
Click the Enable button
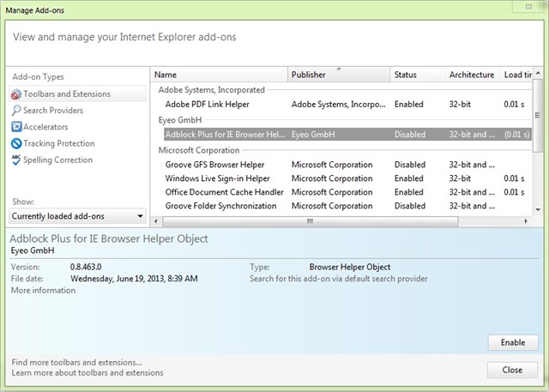513,342
